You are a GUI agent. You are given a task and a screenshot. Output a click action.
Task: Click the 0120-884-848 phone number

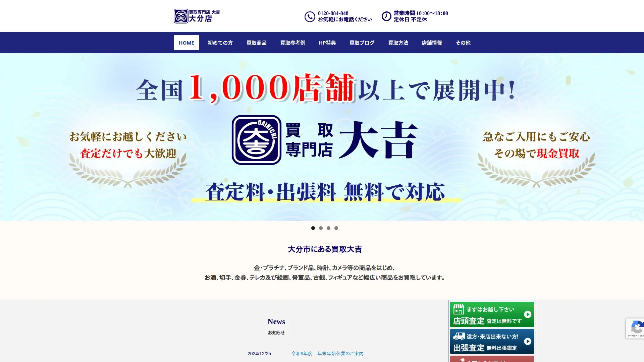pyautogui.click(x=333, y=13)
